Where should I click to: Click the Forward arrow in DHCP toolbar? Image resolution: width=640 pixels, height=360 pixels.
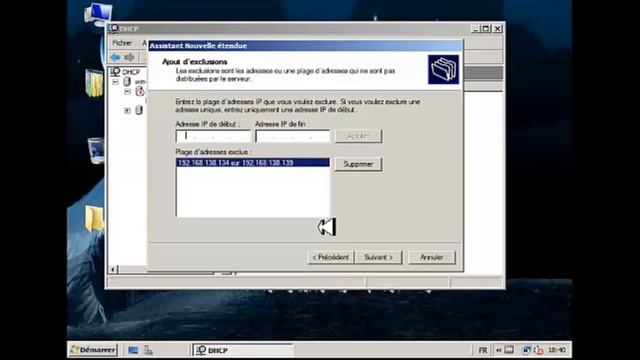pos(129,57)
